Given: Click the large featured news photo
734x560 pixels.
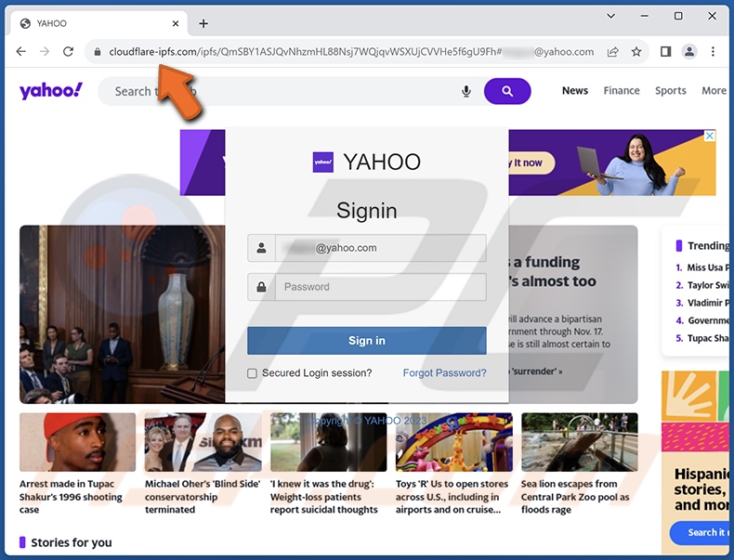Looking at the screenshot, I should tap(122, 315).
